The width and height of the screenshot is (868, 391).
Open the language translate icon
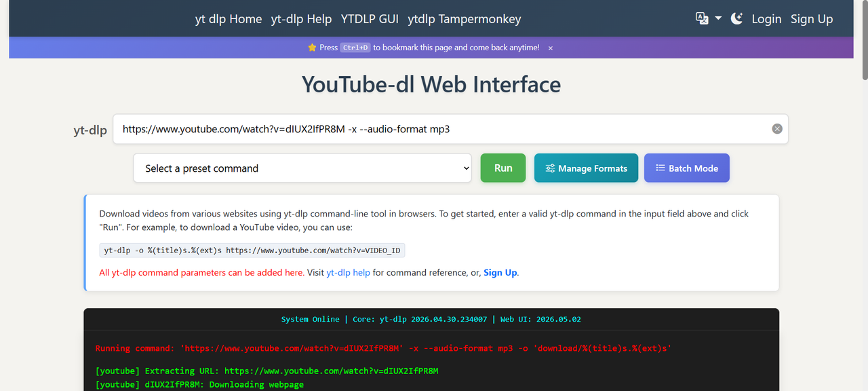click(x=703, y=19)
